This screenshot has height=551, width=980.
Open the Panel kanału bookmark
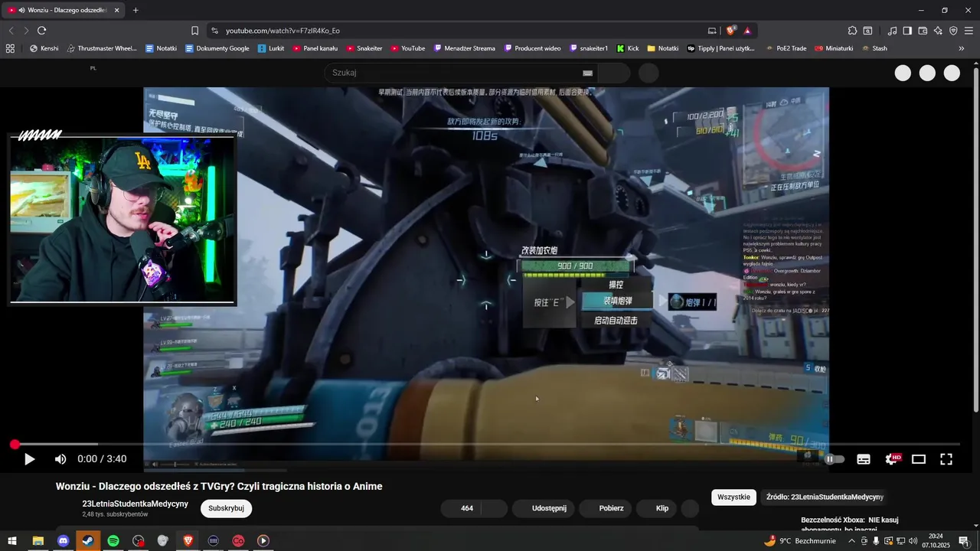(x=315, y=48)
